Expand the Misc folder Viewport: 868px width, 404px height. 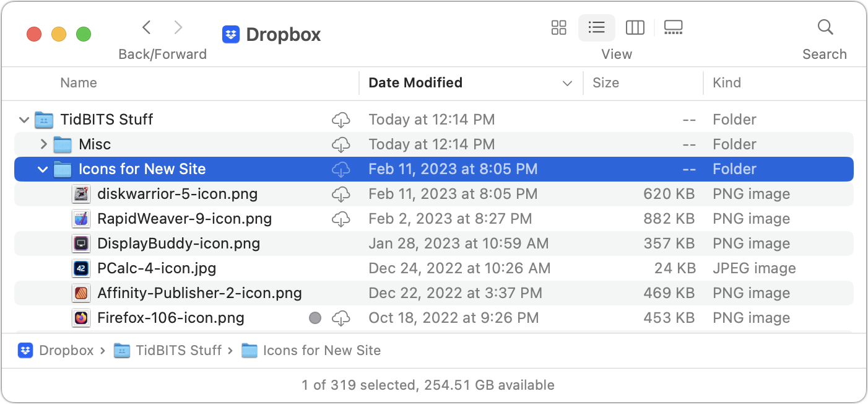43,144
